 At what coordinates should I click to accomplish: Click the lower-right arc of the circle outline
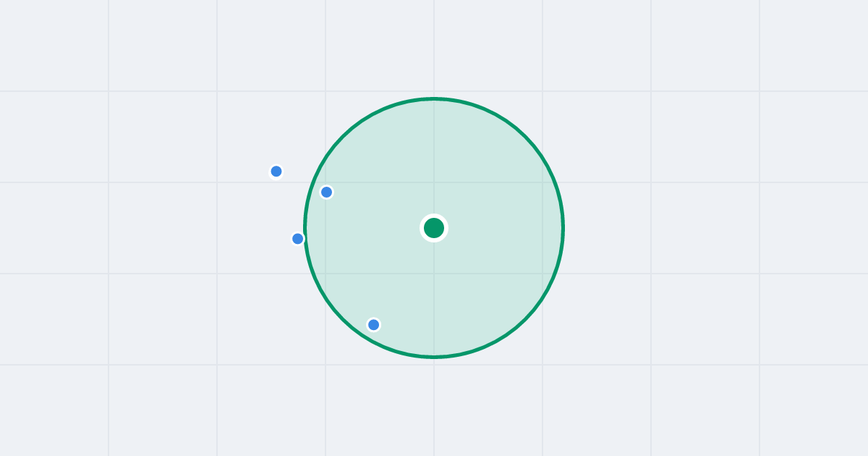coord(525,319)
